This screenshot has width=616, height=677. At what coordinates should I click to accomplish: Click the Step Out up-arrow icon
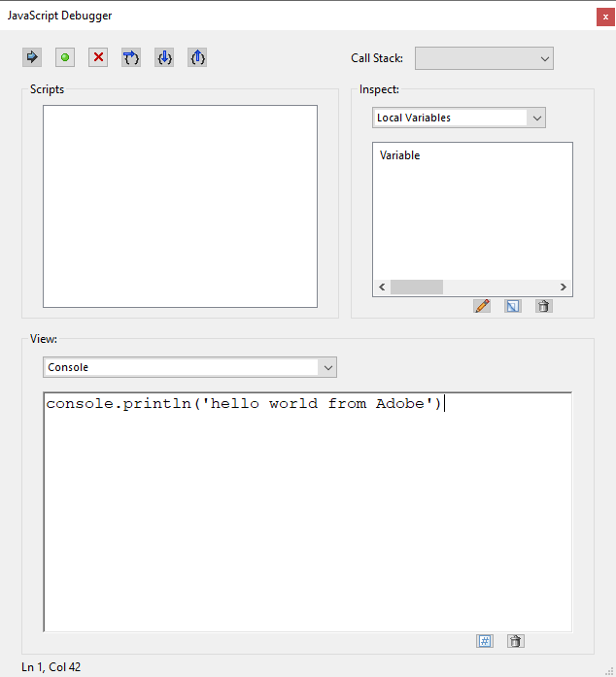point(197,57)
